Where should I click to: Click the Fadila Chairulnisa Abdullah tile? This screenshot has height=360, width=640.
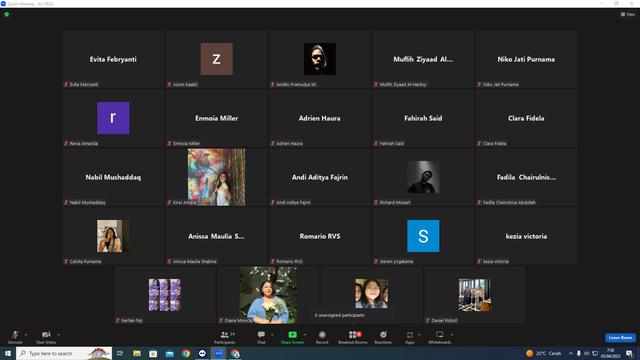point(526,177)
